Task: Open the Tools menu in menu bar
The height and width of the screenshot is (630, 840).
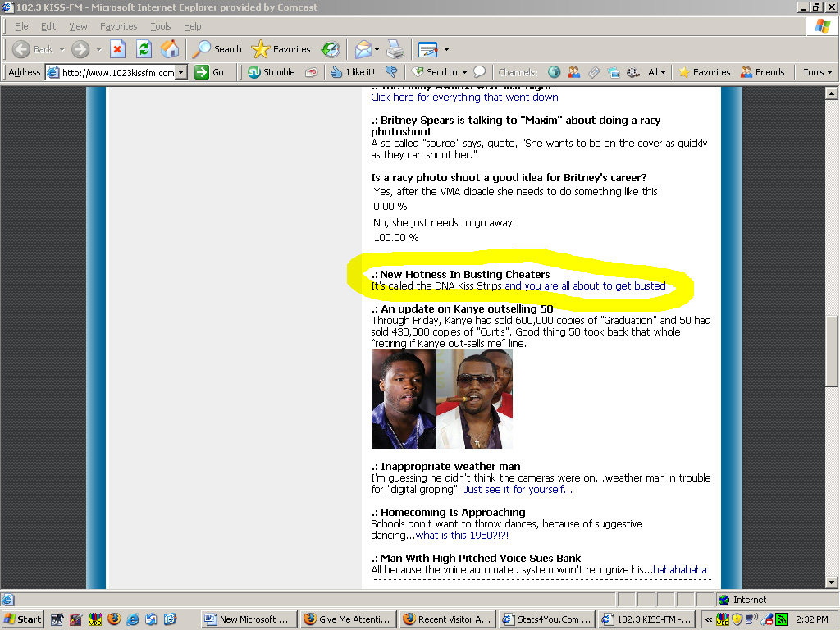Action: (160, 26)
